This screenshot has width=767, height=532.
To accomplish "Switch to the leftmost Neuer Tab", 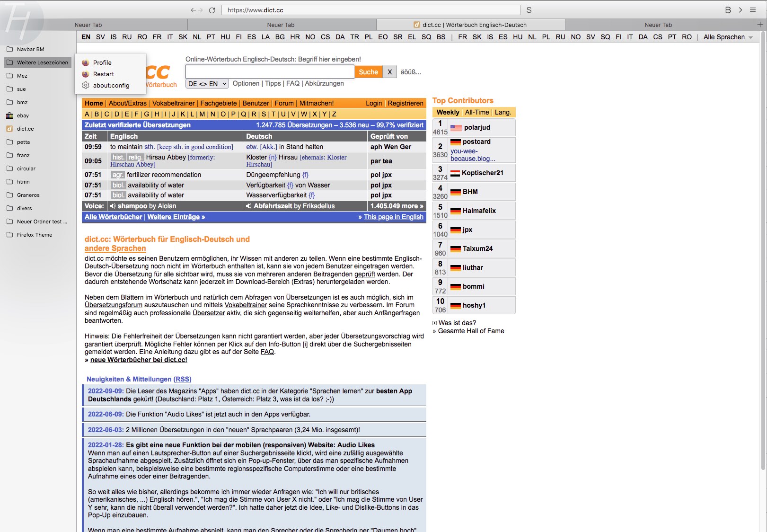I will 88,25.
